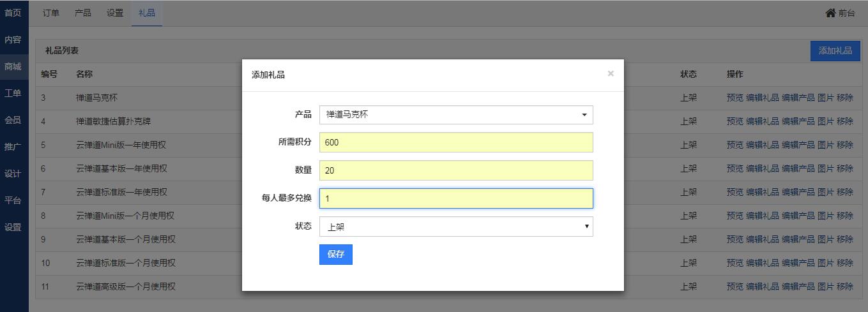Click 移除 link for gift number 4
Screen dimensions: 868x312
click(x=844, y=121)
